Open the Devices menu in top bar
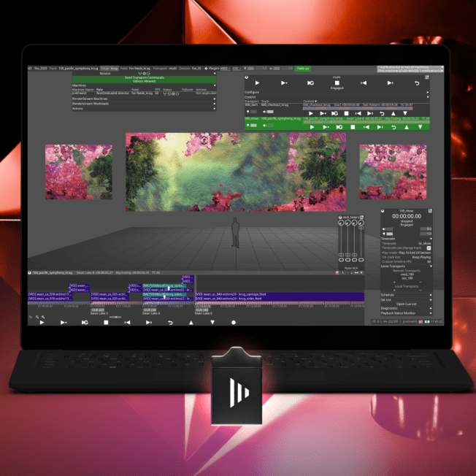Screen dimensions: 476x476 point(190,69)
